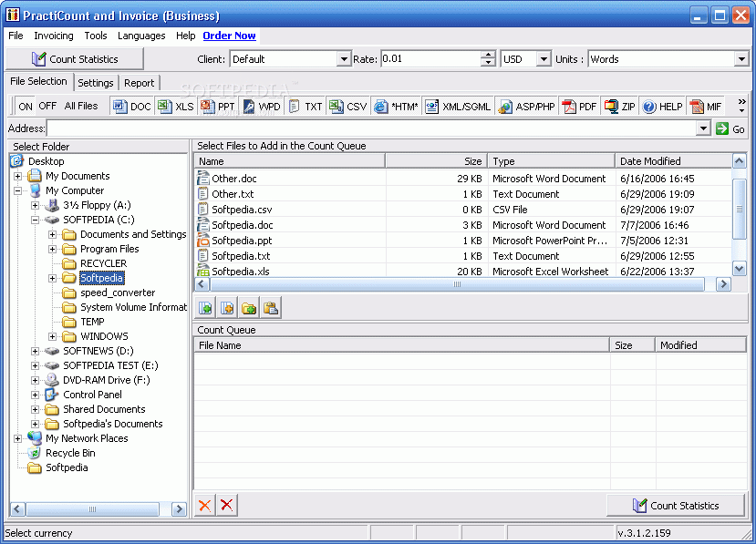This screenshot has width=756, height=544.
Task: Sort file list by Size column
Action: [436, 161]
